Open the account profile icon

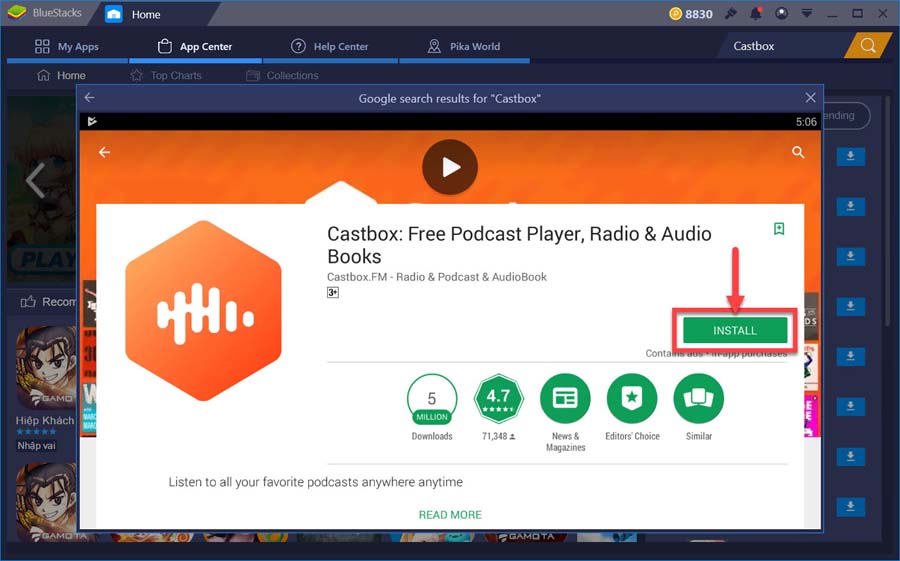(x=781, y=13)
